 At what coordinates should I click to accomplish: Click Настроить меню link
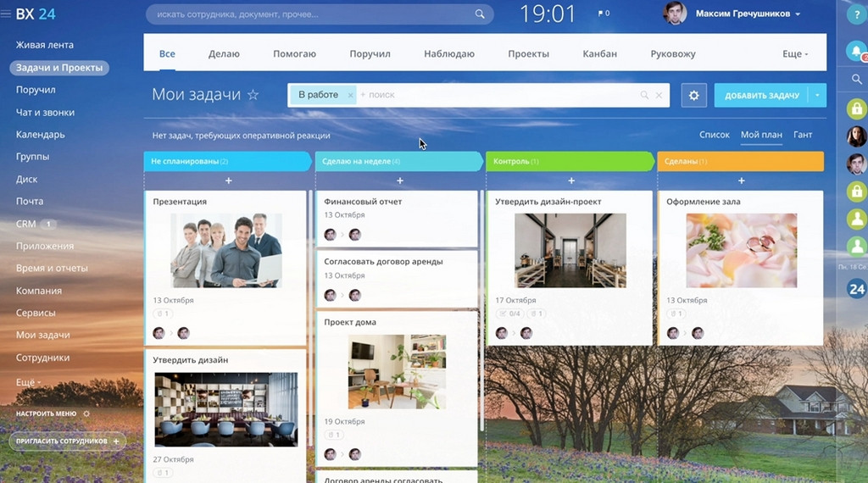point(46,414)
